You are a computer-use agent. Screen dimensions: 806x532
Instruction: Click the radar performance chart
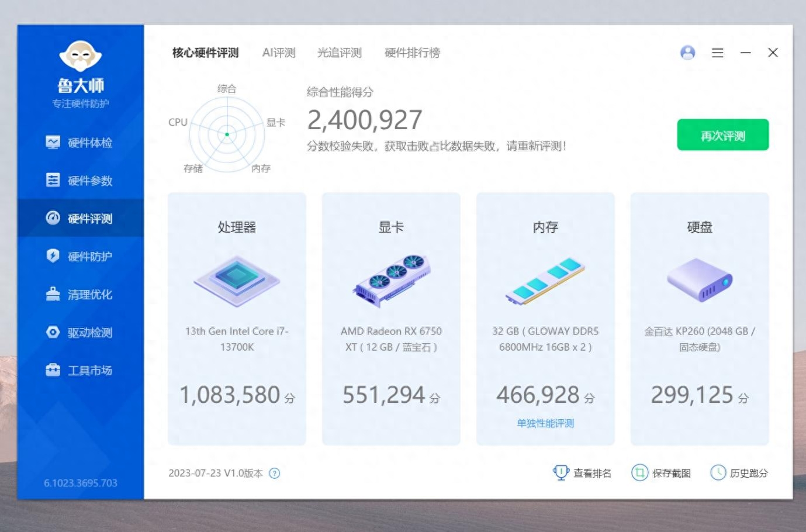click(x=227, y=134)
